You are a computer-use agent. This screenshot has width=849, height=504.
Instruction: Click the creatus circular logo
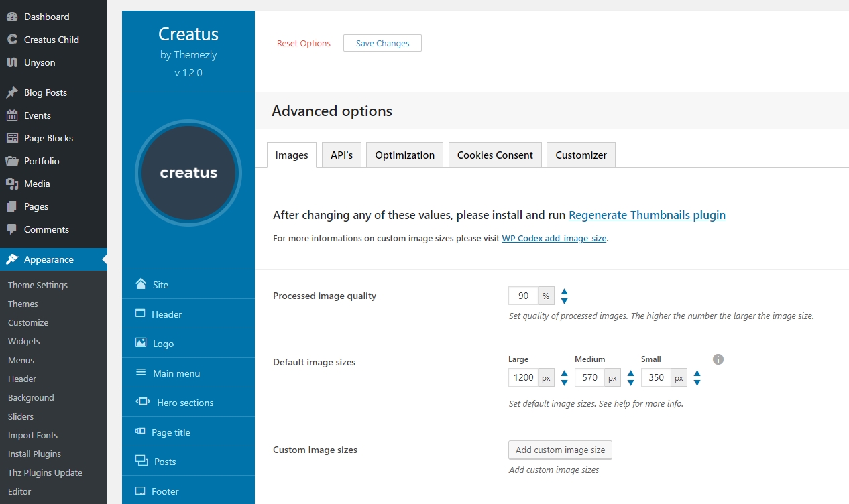point(188,172)
